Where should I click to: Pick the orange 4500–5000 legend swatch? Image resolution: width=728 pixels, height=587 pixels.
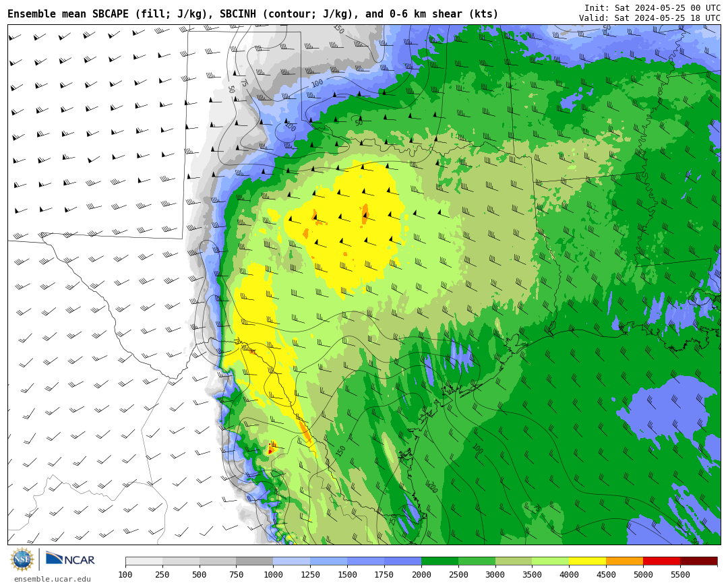pos(625,561)
